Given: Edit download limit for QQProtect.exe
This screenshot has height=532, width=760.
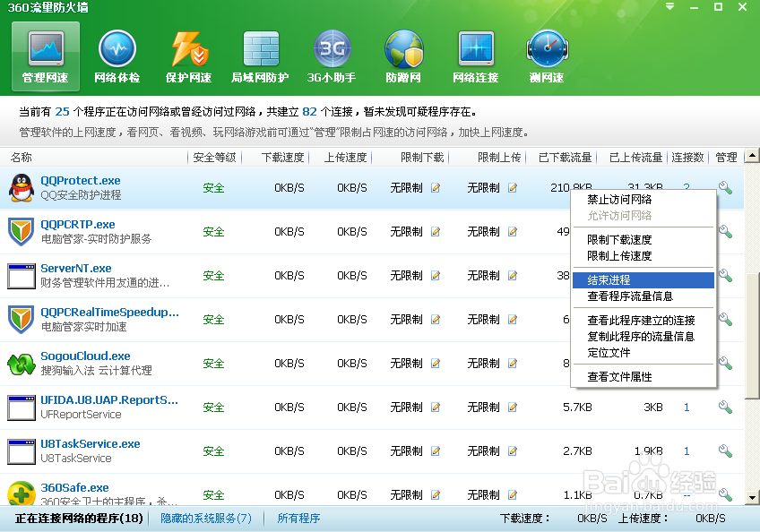Looking at the screenshot, I should click(436, 187).
